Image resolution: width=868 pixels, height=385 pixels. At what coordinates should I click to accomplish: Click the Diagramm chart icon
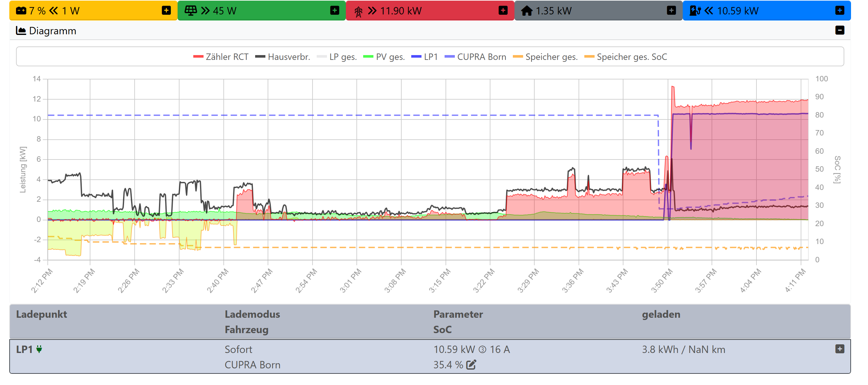21,31
